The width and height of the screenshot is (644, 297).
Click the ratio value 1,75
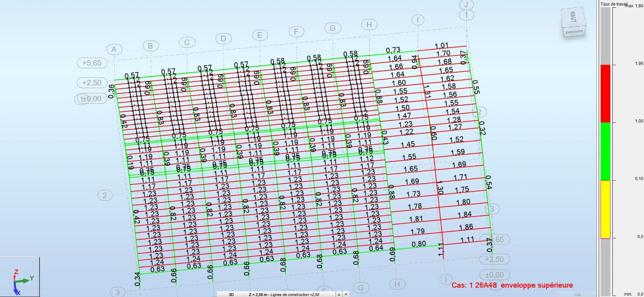tap(462, 190)
